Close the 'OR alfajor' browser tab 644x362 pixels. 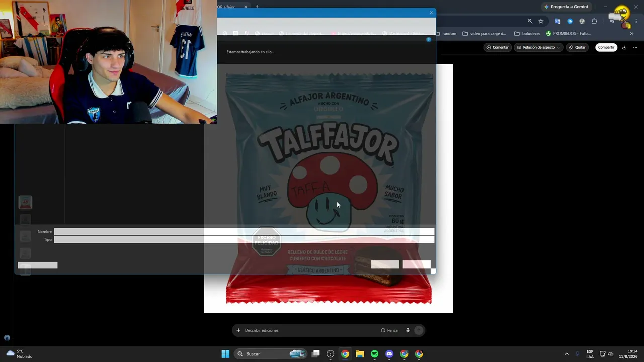(x=246, y=7)
